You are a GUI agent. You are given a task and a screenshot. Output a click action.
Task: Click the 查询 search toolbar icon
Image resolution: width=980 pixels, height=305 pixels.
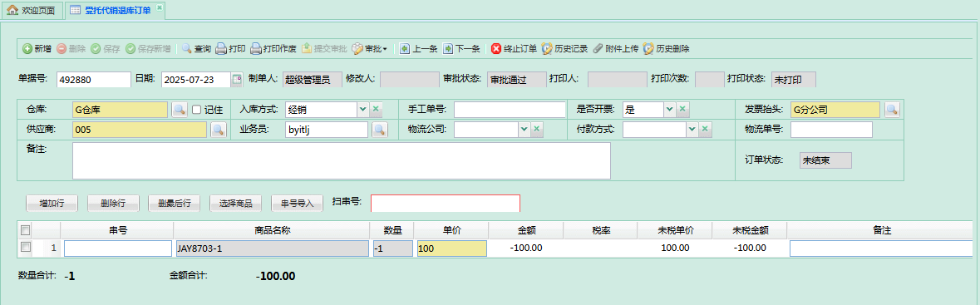(x=187, y=49)
